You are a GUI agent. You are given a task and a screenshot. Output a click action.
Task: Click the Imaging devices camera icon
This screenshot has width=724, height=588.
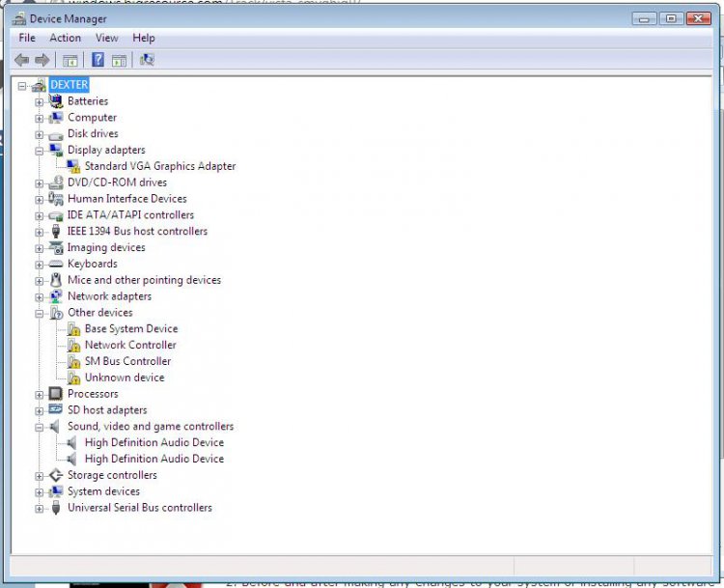(x=56, y=247)
